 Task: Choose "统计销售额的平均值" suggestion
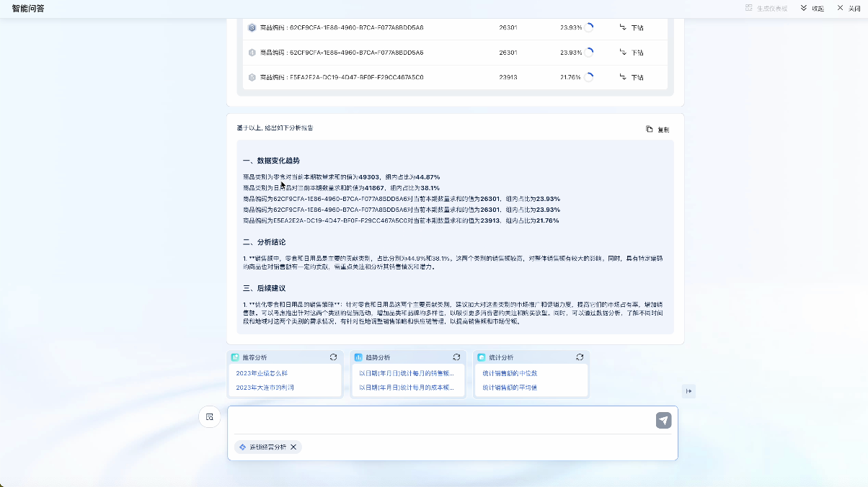(510, 388)
